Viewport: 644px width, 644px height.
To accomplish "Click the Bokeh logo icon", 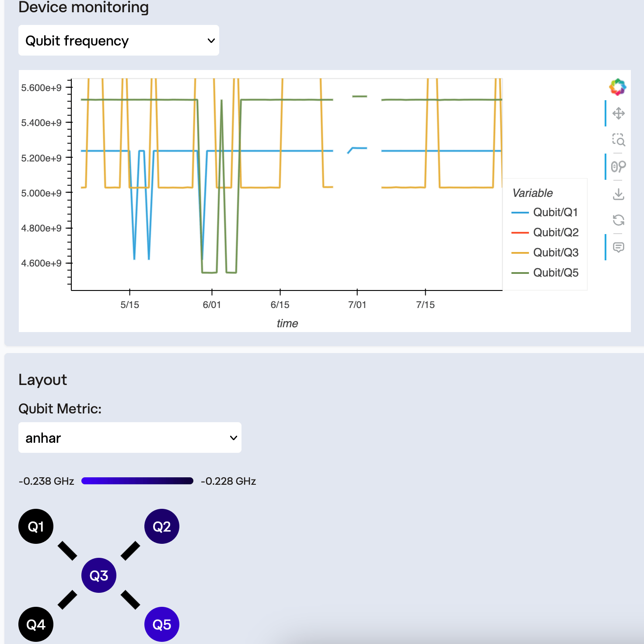I will (x=618, y=87).
